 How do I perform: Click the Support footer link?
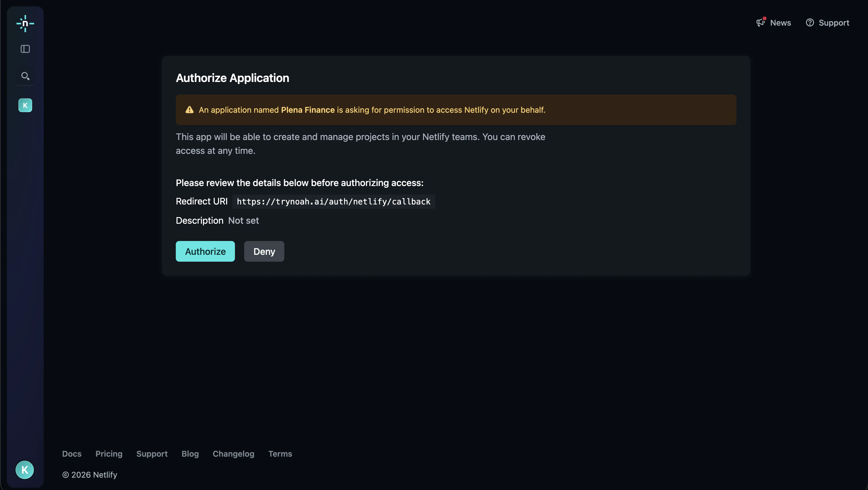[152, 453]
